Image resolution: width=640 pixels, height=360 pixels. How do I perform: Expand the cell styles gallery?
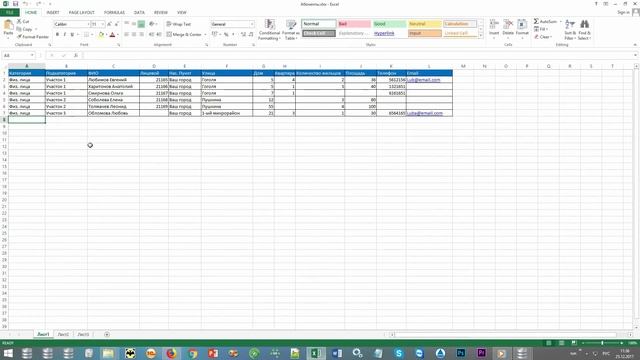[x=480, y=36]
